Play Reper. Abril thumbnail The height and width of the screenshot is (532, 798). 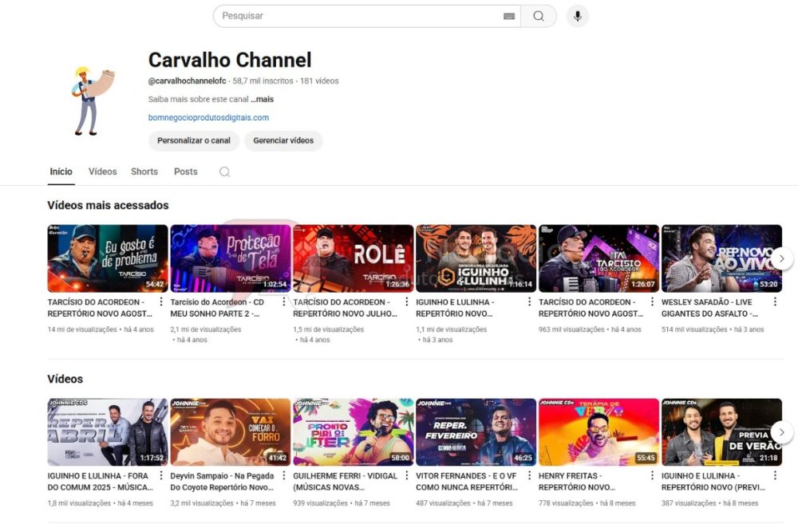tap(108, 432)
